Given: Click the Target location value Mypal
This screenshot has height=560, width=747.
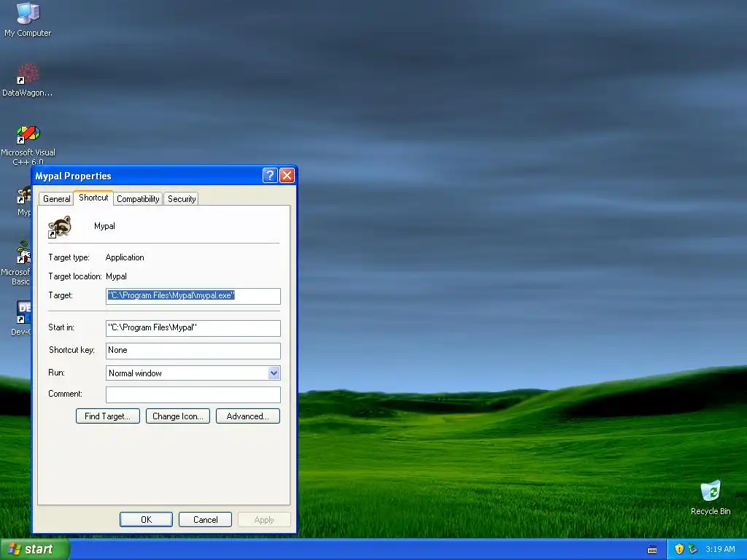Looking at the screenshot, I should [116, 276].
